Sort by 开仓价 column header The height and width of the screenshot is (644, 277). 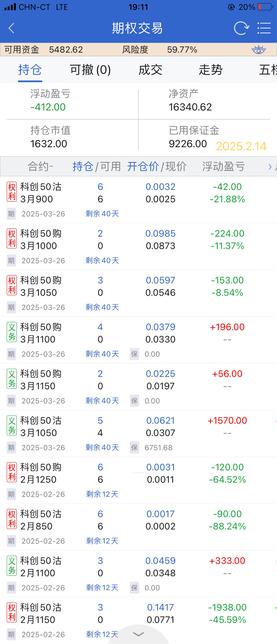click(x=143, y=167)
